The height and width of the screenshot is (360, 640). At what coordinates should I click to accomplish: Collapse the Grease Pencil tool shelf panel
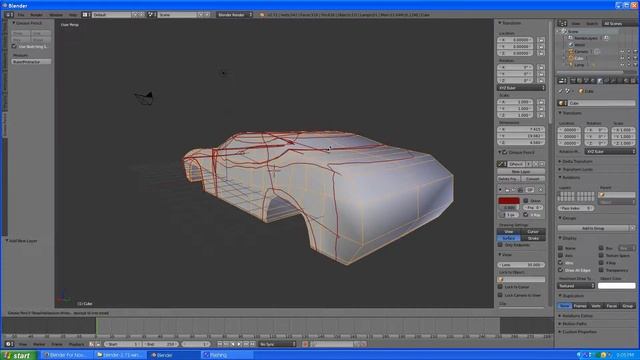pyautogui.click(x=27, y=23)
